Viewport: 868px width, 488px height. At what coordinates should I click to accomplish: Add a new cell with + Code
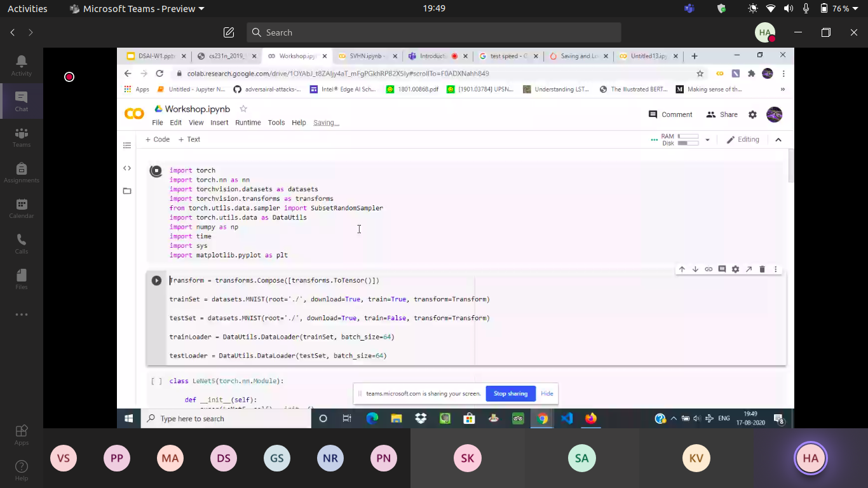pyautogui.click(x=158, y=139)
